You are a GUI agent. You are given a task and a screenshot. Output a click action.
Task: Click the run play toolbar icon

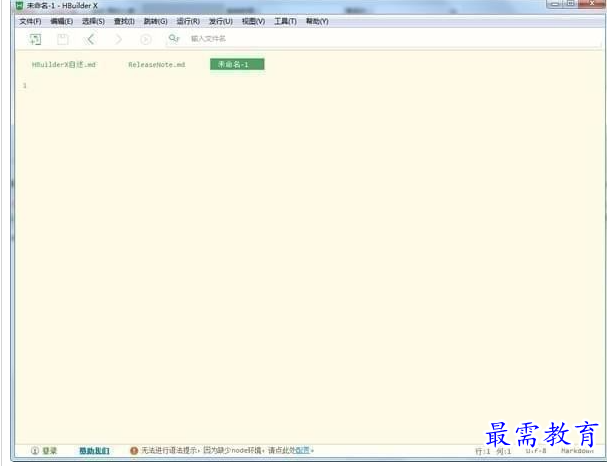(x=146, y=39)
